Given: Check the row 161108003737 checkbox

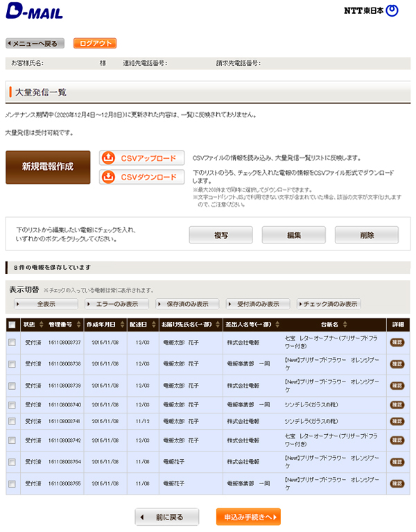Looking at the screenshot, I should click(12, 343).
